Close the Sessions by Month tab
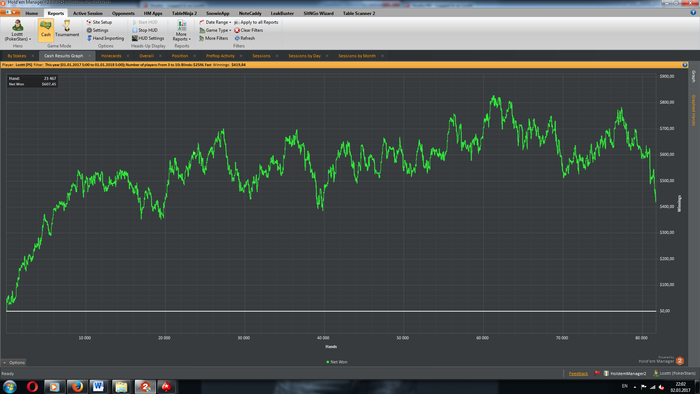This screenshot has width=700, height=394. tap(383, 56)
